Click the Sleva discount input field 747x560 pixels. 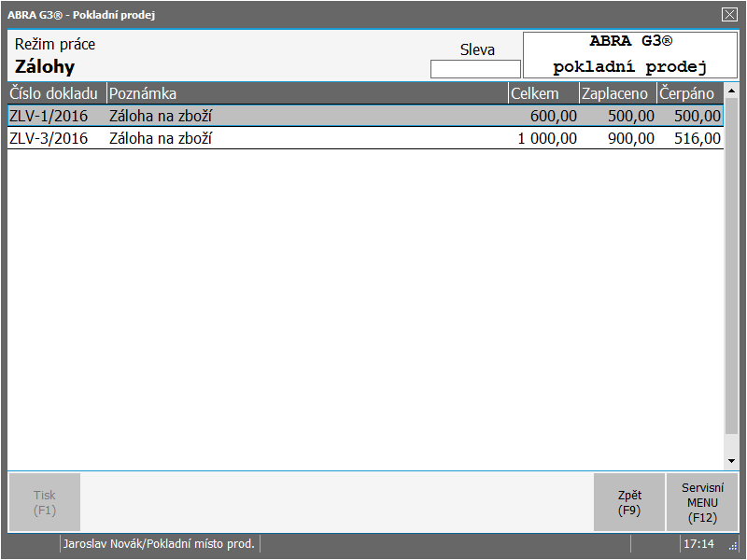tap(475, 69)
